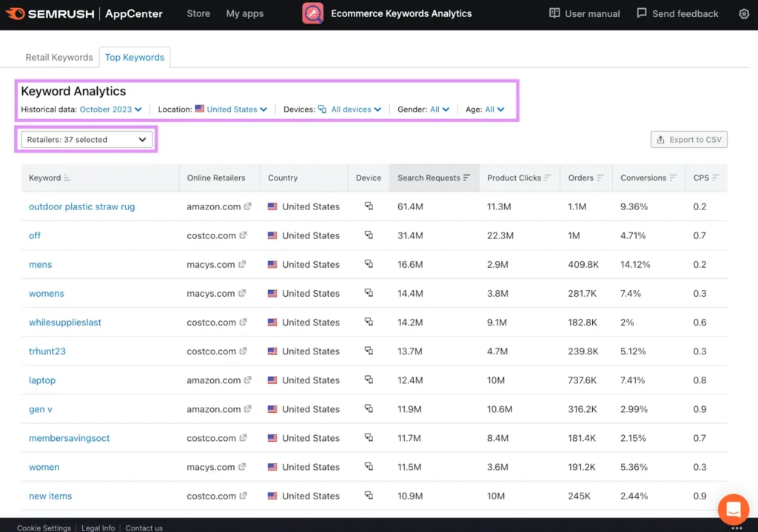The height and width of the screenshot is (532, 758).
Task: Click the orange chat support bubble
Action: click(733, 509)
